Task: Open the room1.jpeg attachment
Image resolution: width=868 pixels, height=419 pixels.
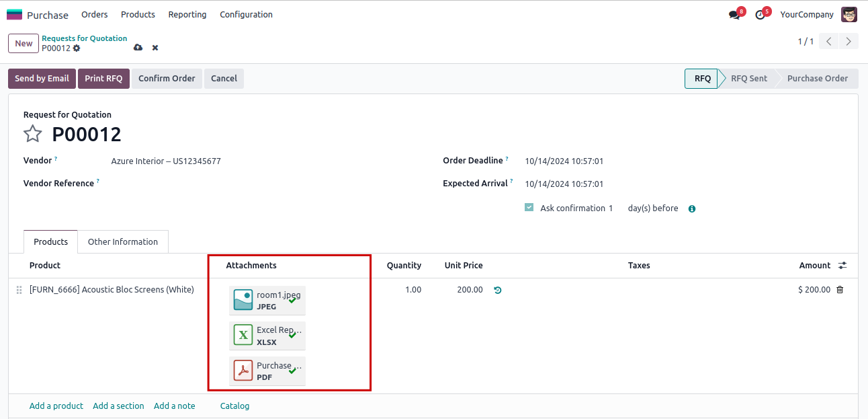Action: point(267,300)
